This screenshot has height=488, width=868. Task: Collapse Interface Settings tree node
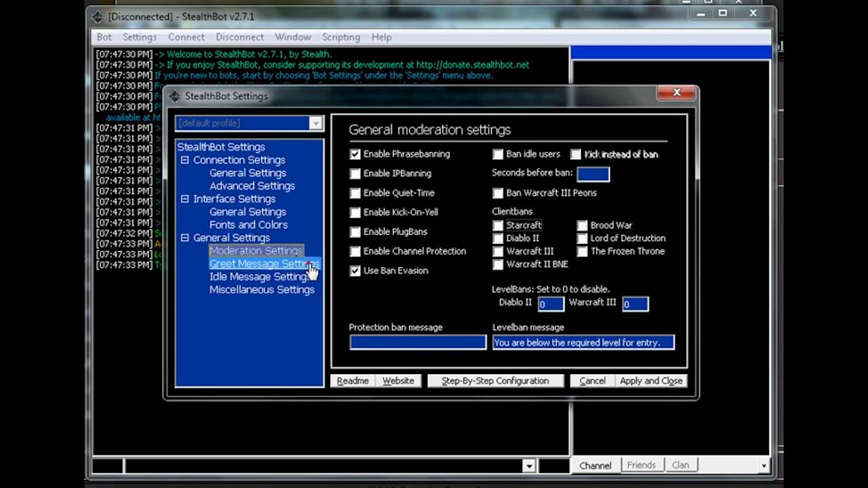coord(184,199)
